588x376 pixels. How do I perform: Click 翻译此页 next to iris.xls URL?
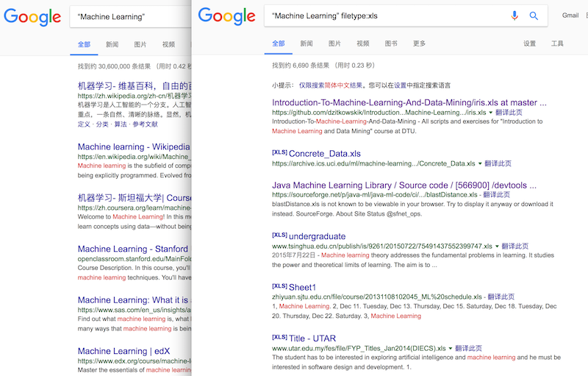509,113
